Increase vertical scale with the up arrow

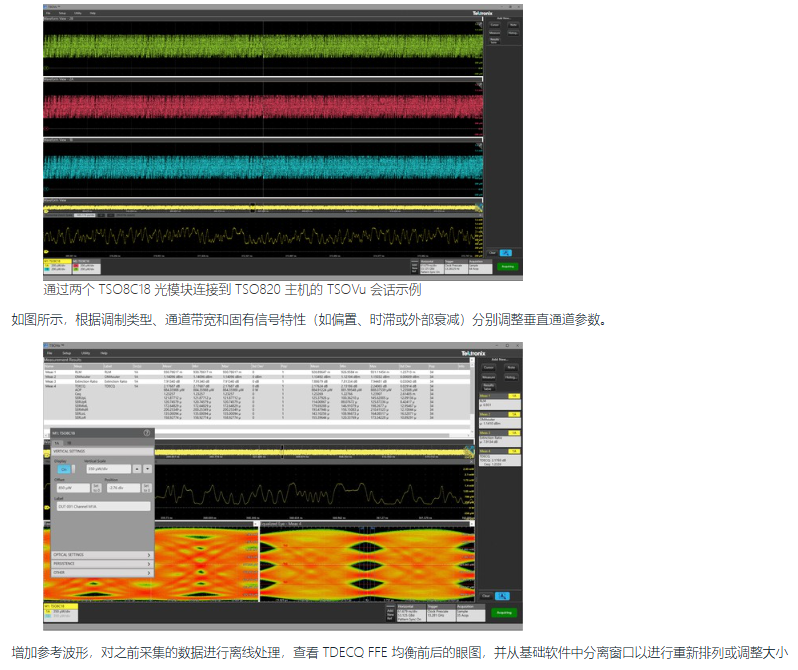(137, 469)
